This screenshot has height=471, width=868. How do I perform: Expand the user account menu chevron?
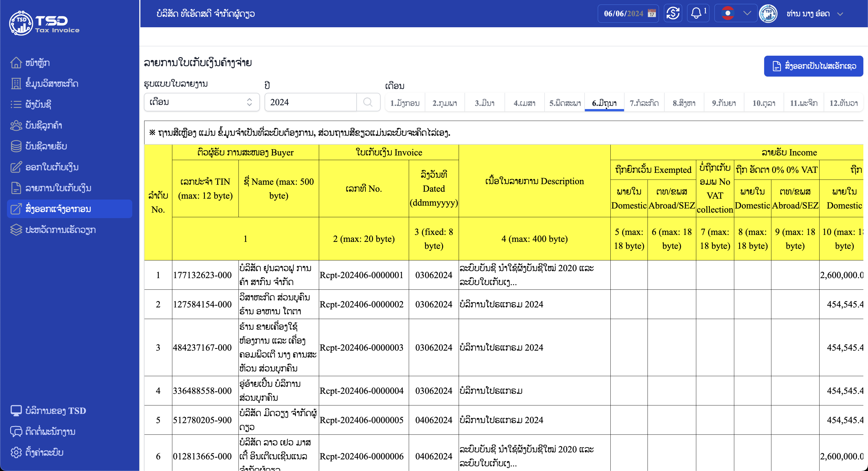pos(840,14)
